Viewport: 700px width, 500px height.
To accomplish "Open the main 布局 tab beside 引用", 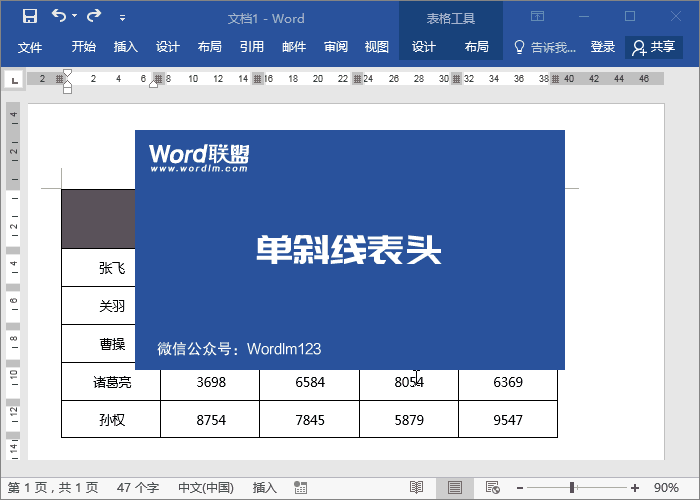I will pyautogui.click(x=209, y=47).
